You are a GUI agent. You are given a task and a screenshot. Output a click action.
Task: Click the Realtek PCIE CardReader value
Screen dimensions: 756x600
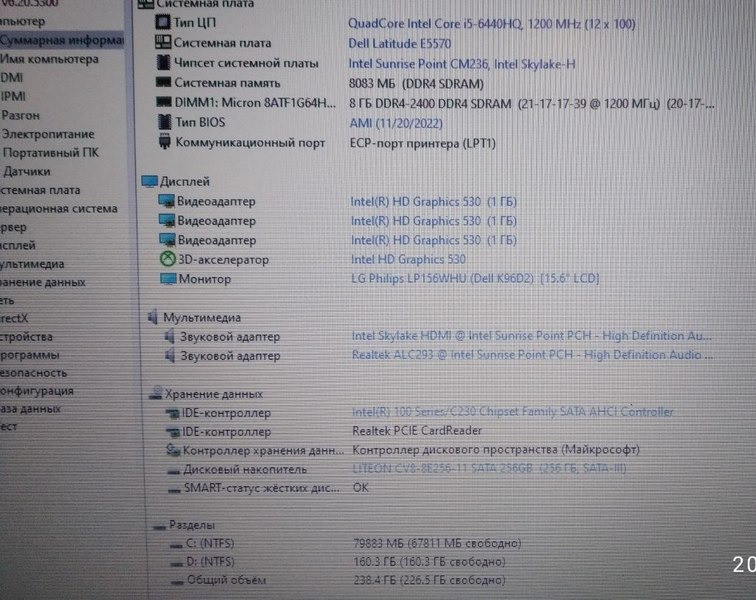[417, 430]
